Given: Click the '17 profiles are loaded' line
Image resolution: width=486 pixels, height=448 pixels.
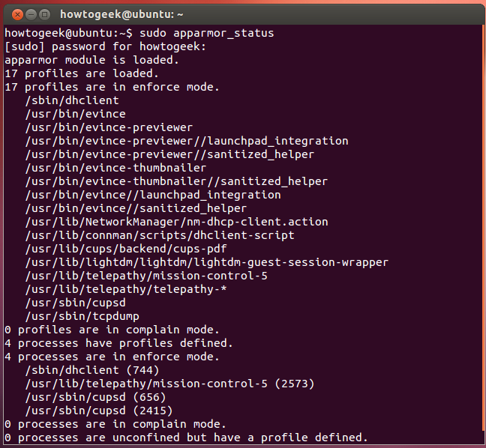Looking at the screenshot, I should point(81,73).
